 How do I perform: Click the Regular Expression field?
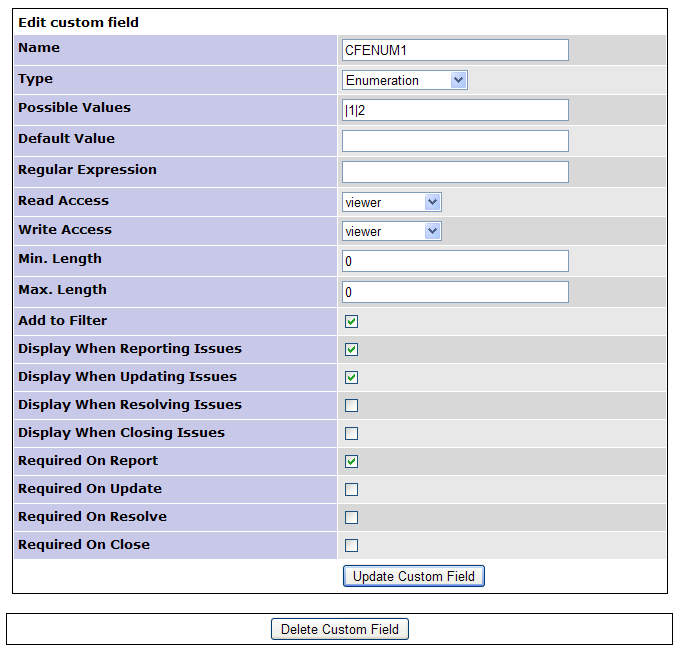click(455, 172)
